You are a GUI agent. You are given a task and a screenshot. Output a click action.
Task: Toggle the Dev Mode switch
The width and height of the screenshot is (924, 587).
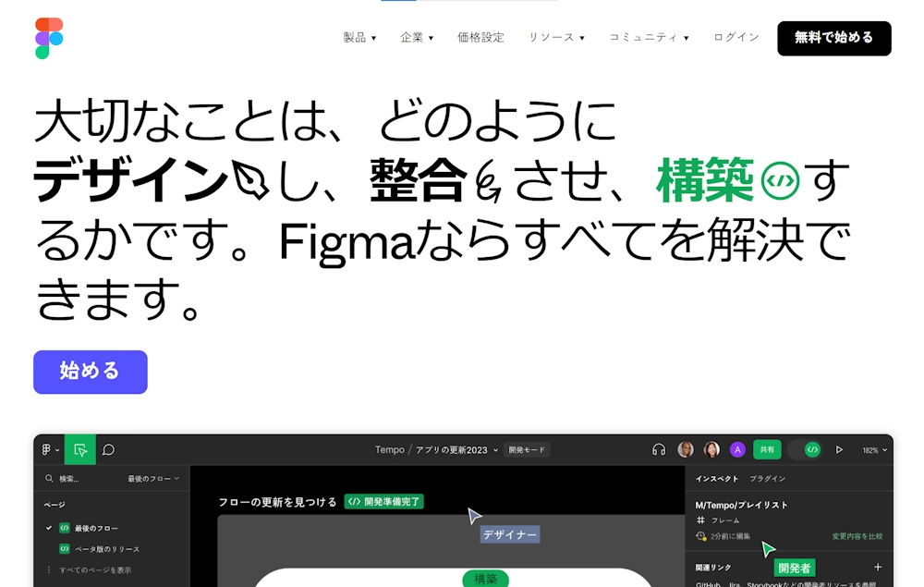pos(805,450)
